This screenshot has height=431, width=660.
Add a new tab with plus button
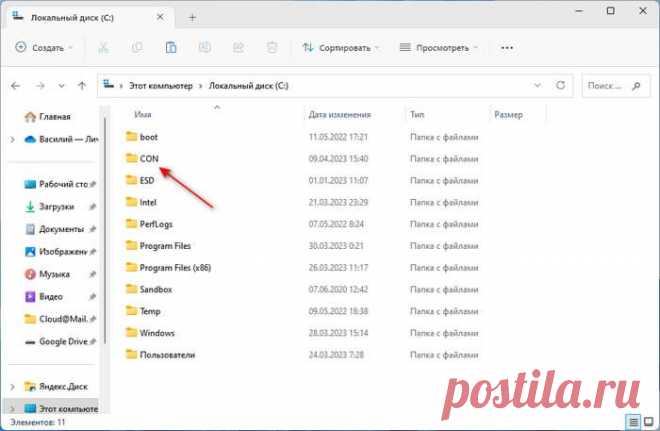pos(192,18)
